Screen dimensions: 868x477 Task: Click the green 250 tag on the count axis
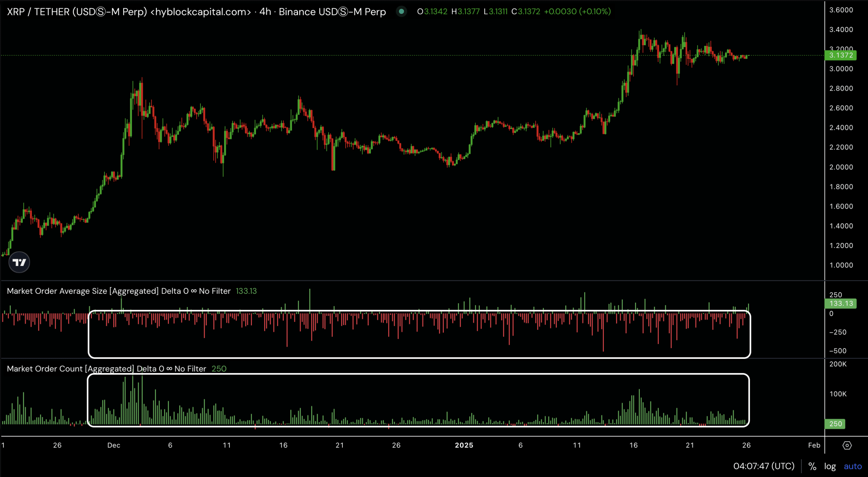tap(835, 424)
